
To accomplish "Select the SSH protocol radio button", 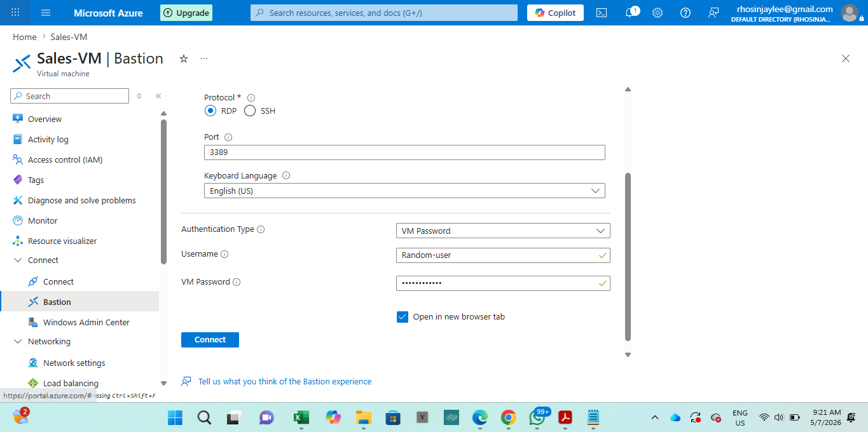I will [x=250, y=111].
